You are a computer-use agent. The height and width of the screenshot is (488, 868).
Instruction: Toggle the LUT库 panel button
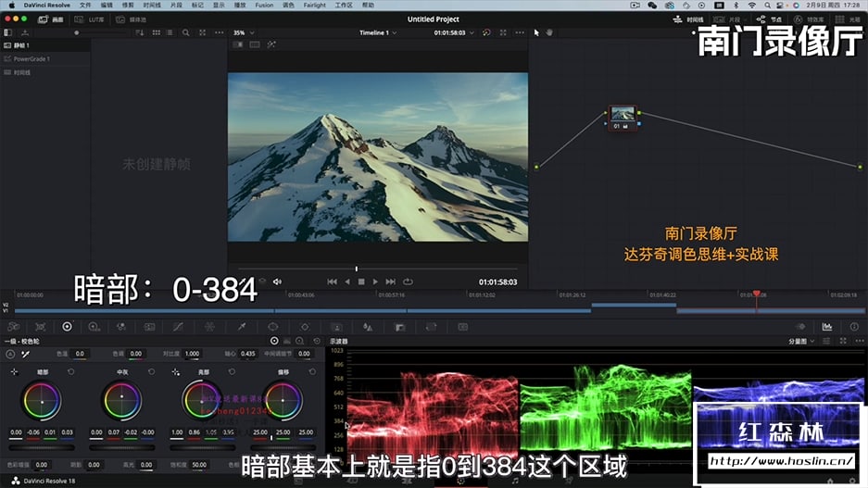click(x=90, y=19)
